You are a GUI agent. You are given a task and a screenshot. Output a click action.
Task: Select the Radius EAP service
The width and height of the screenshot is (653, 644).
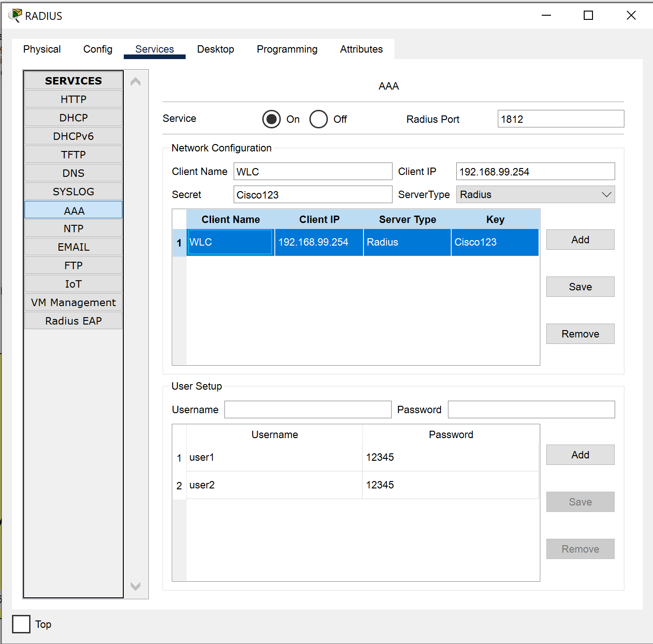pyautogui.click(x=73, y=321)
